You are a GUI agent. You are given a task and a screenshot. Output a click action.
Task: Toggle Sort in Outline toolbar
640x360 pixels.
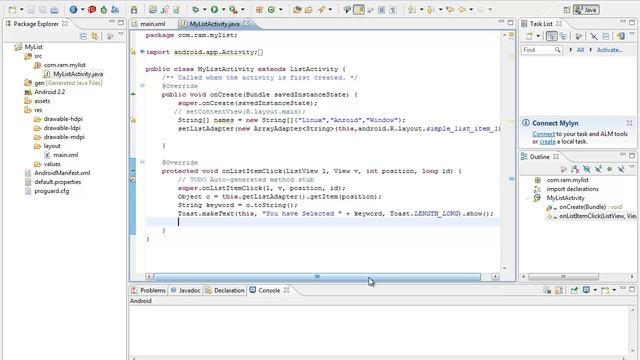click(575, 169)
